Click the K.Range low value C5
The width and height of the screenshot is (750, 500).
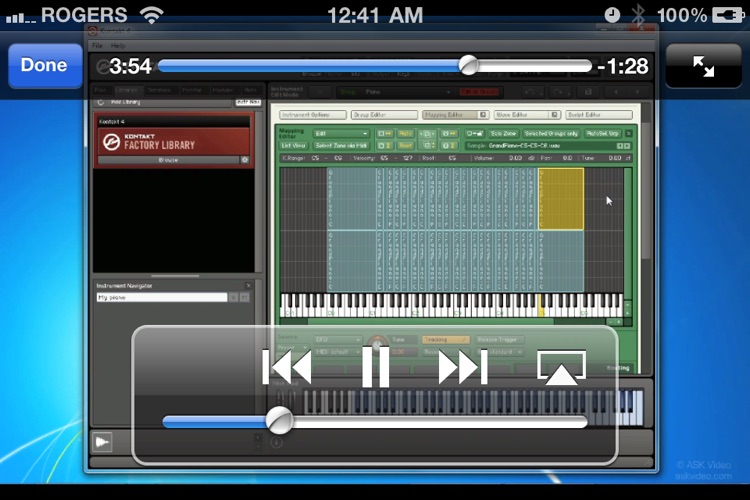tap(315, 158)
